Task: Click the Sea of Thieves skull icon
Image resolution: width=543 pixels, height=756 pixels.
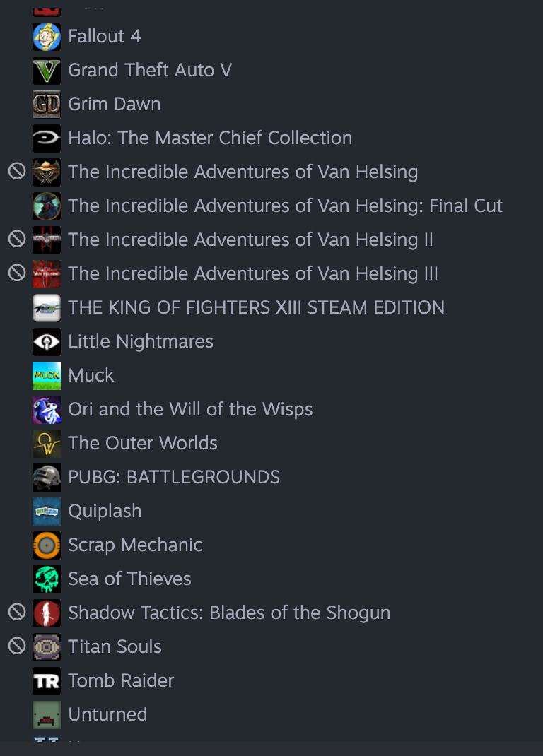Action: tap(47, 579)
